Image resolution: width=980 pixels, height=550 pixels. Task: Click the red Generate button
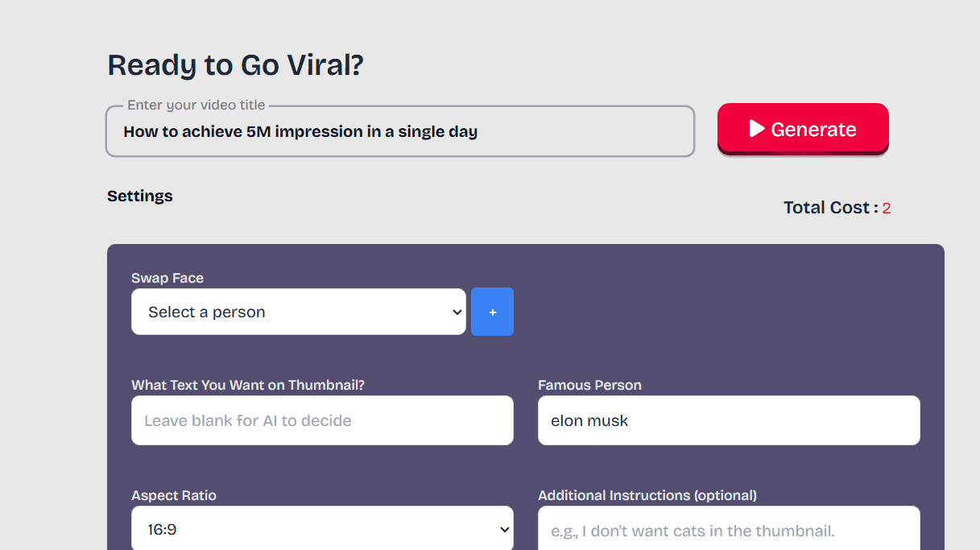(803, 129)
